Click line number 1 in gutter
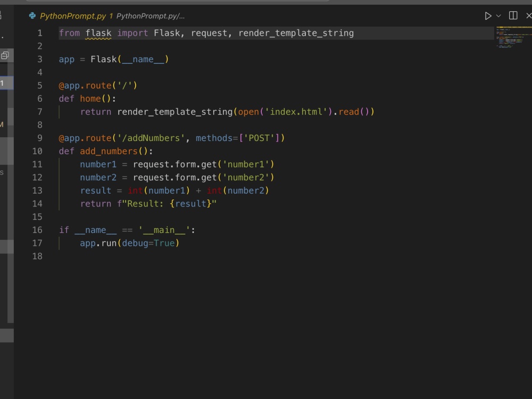532x399 pixels. pyautogui.click(x=40, y=33)
